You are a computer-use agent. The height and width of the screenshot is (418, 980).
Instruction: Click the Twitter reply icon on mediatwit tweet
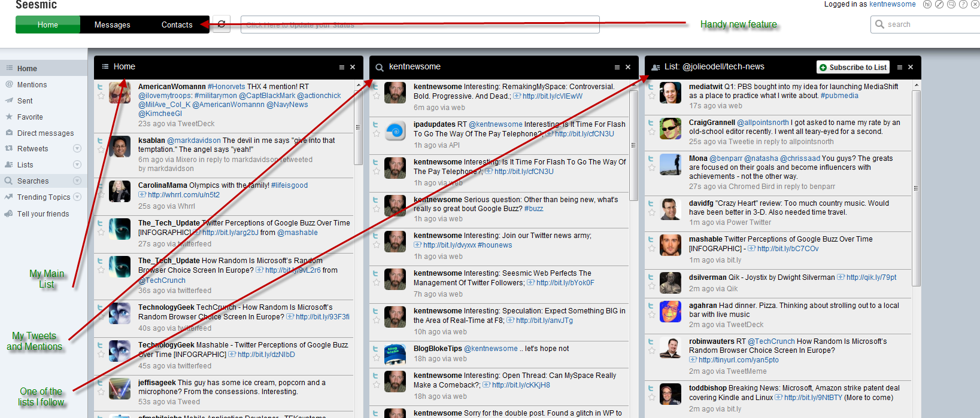pyautogui.click(x=651, y=87)
